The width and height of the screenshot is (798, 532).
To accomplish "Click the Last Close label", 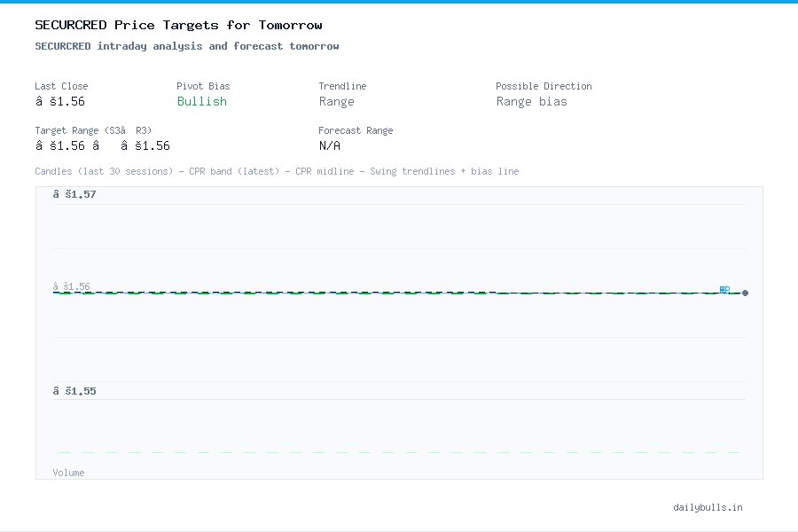I will click(61, 86).
